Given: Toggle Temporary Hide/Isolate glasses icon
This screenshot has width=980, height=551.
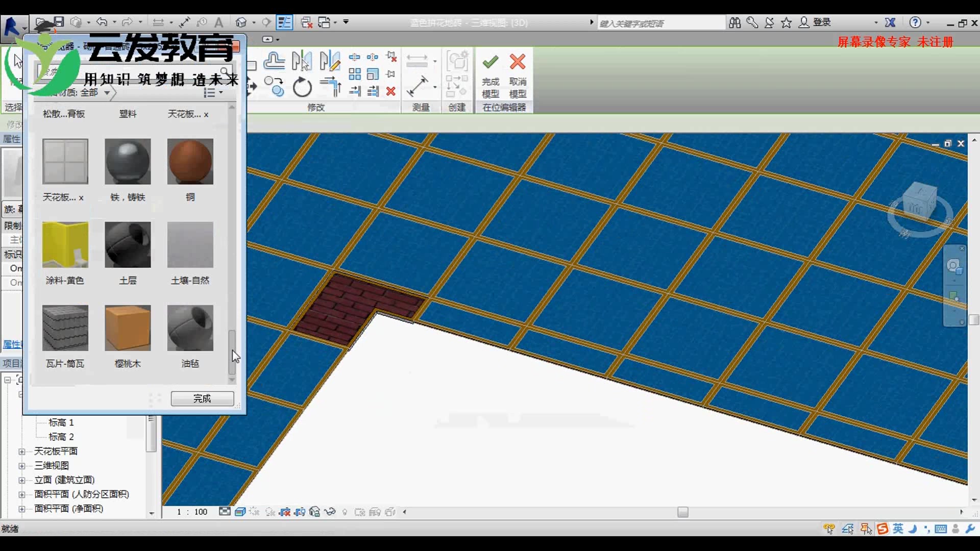Looking at the screenshot, I should 330,512.
